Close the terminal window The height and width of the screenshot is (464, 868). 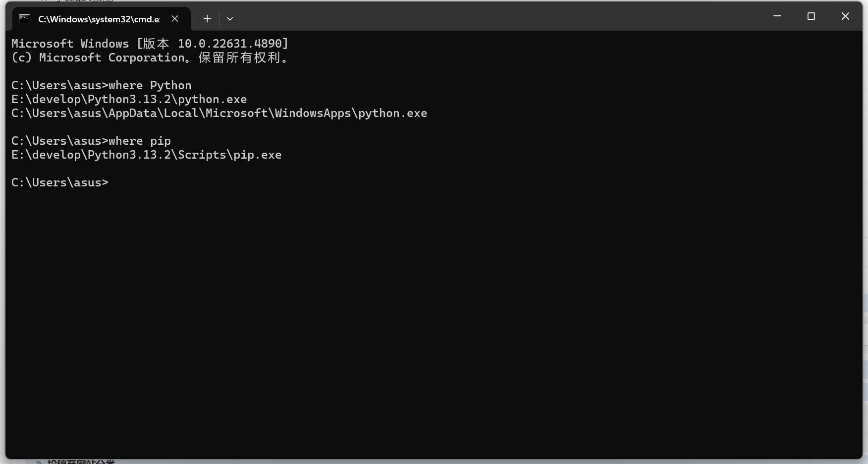coord(845,16)
